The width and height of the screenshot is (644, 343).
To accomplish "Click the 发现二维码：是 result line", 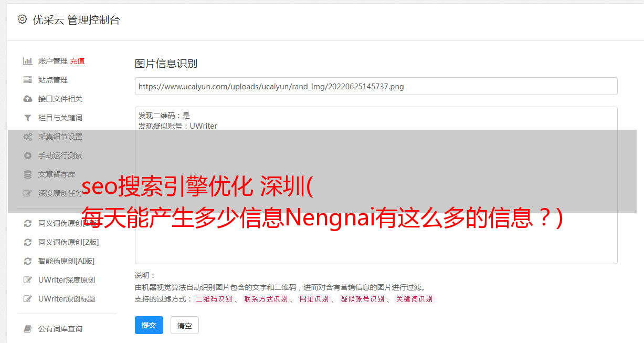I will pyautogui.click(x=164, y=116).
